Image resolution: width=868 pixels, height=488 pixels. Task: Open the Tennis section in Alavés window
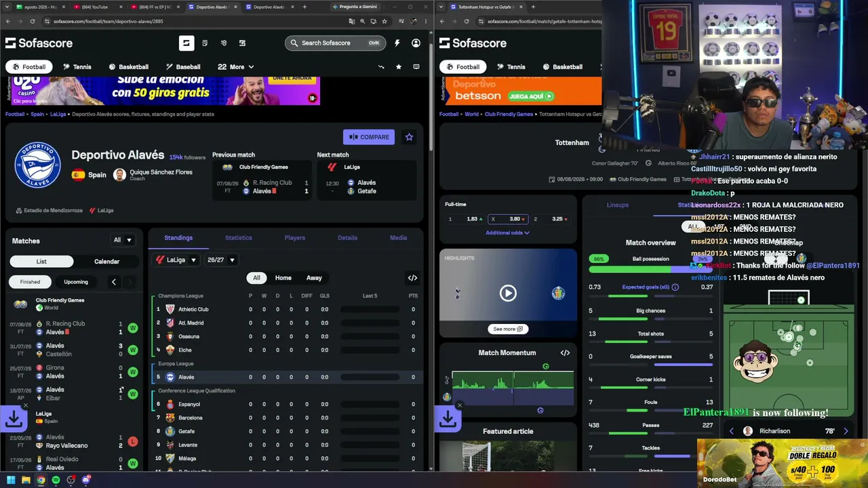77,67
